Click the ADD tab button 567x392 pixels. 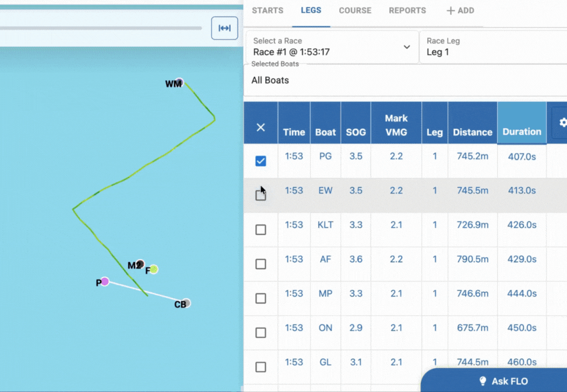point(460,10)
